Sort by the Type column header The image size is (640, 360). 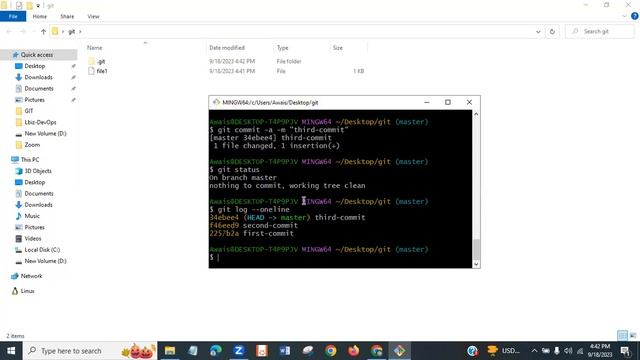point(282,48)
